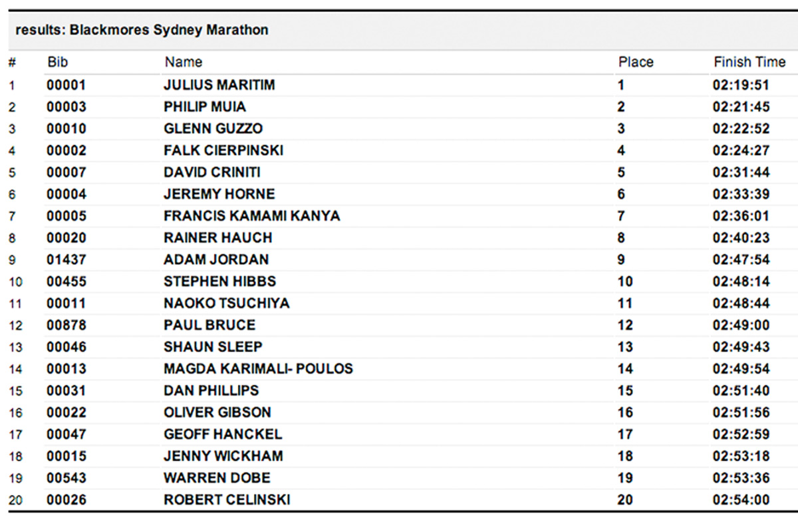Viewport: 798px width, 532px height.
Task: Select NAOKO TSUCHIYA's name
Action: point(227,304)
